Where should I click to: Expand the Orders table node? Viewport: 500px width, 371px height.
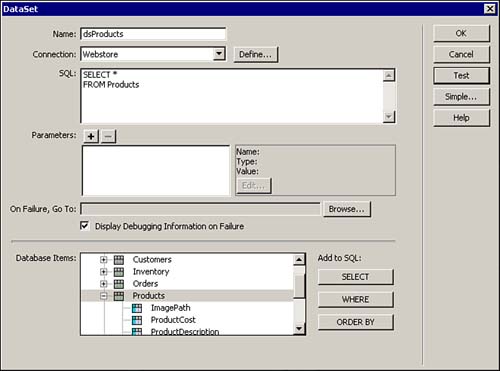[104, 284]
